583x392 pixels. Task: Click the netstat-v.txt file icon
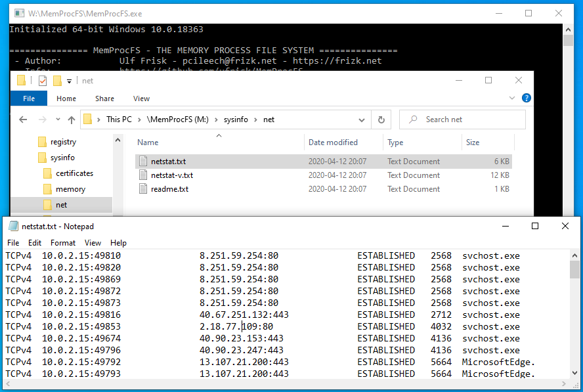(x=143, y=175)
